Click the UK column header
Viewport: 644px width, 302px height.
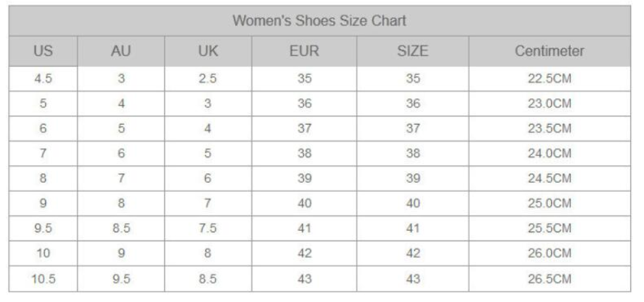[x=208, y=51]
